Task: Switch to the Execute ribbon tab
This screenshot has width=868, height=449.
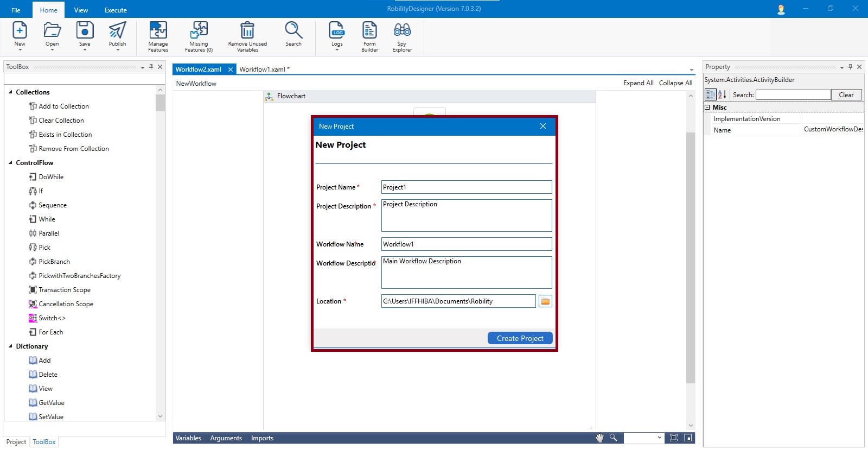Action: click(116, 10)
